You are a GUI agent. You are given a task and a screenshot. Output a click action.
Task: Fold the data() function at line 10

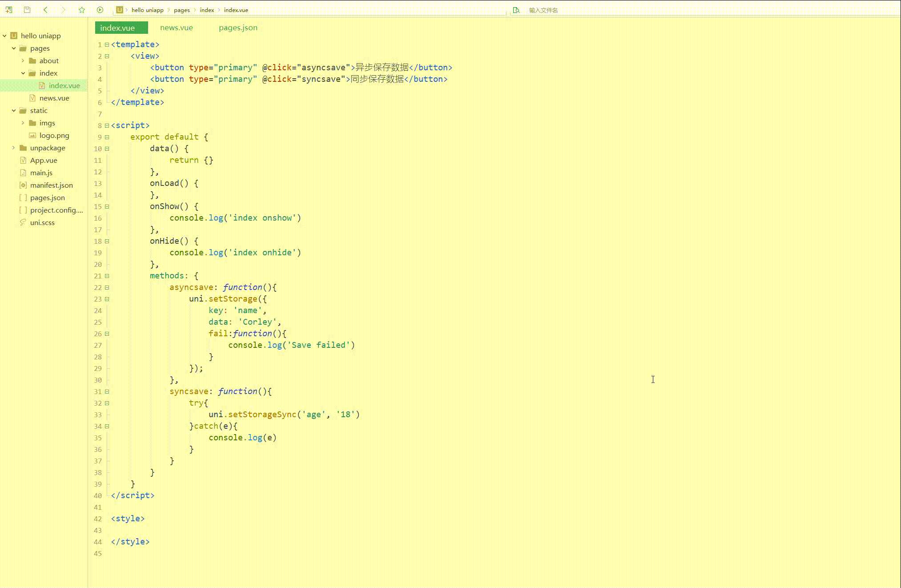pyautogui.click(x=107, y=149)
